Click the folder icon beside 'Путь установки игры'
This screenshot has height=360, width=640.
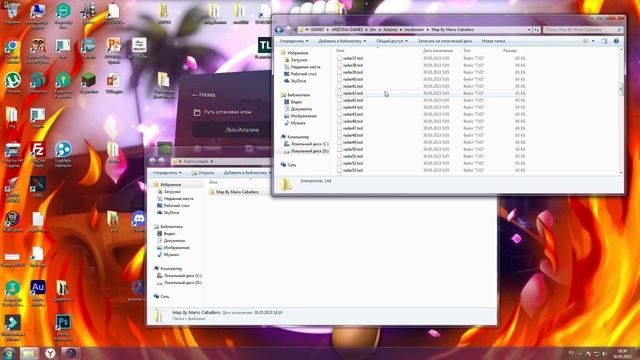pos(197,112)
